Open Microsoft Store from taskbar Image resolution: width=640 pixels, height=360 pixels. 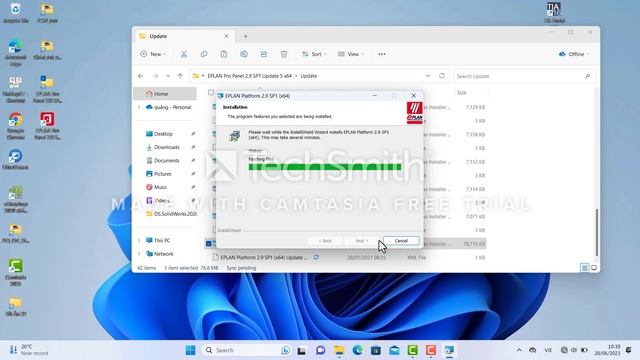click(376, 350)
